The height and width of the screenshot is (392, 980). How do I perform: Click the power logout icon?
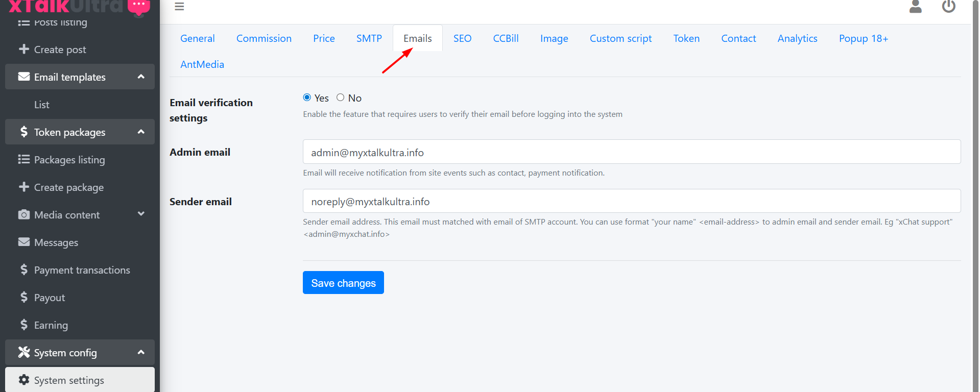948,7
